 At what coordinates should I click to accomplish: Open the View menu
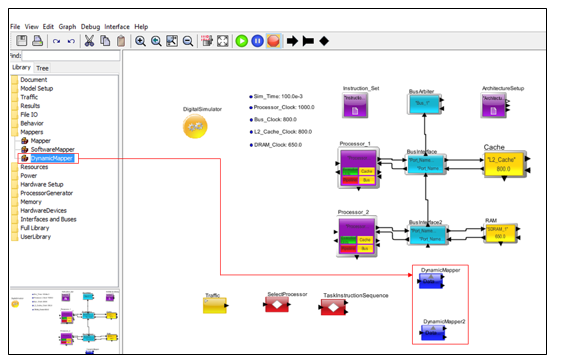(x=31, y=26)
